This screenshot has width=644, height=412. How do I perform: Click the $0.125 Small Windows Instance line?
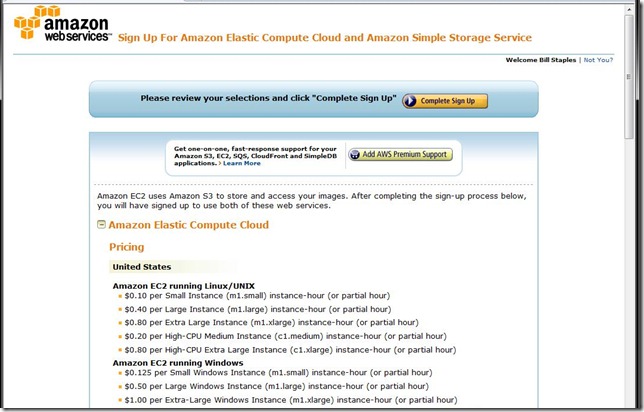pyautogui.click(x=278, y=373)
